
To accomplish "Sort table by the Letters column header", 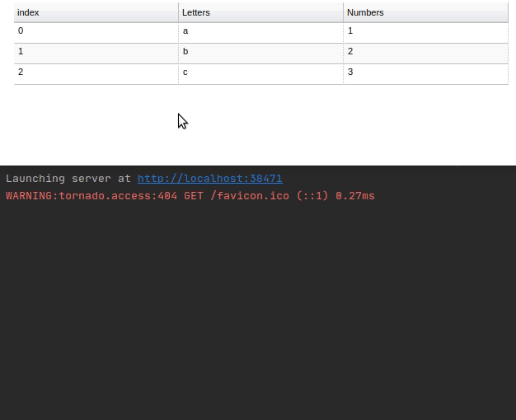I will tap(261, 12).
